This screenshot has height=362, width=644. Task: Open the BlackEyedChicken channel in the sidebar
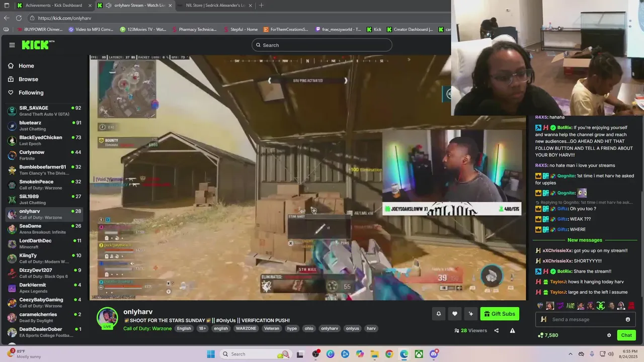click(44, 140)
